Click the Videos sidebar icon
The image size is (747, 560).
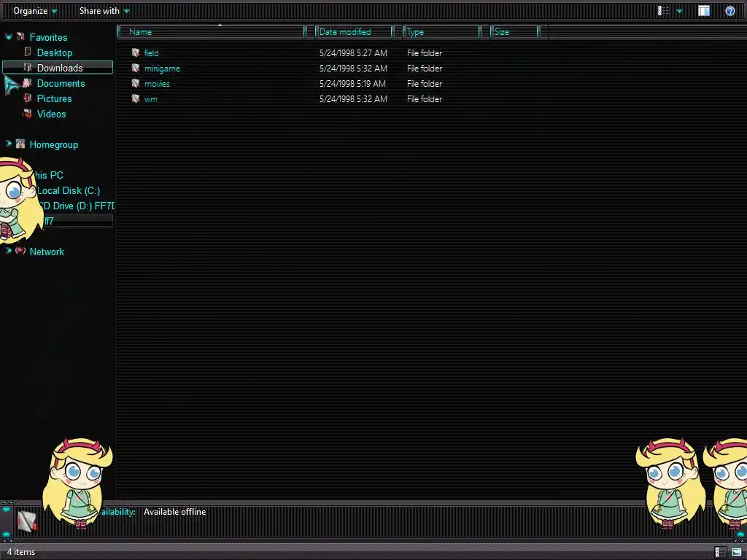(27, 113)
